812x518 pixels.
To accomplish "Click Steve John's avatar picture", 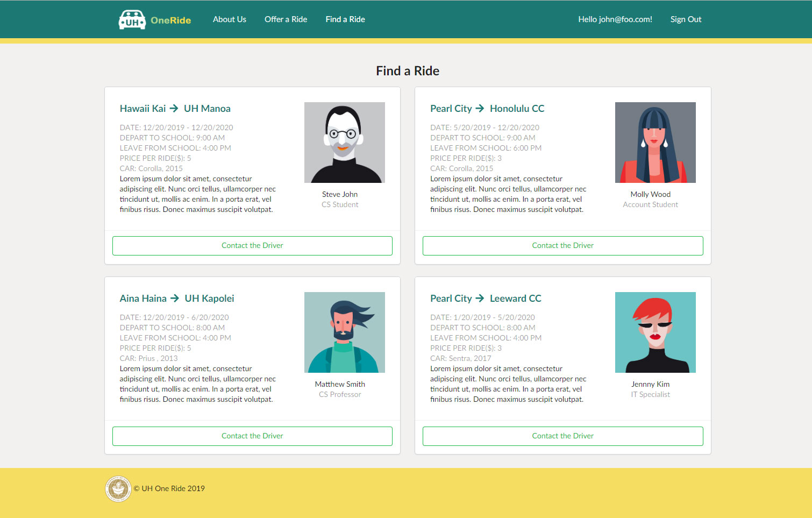I will [345, 143].
